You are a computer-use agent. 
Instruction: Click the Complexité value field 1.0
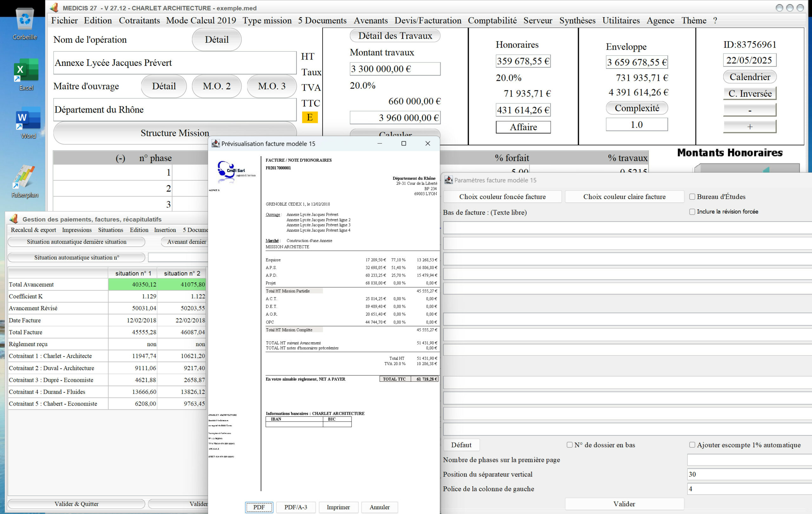[x=637, y=125]
